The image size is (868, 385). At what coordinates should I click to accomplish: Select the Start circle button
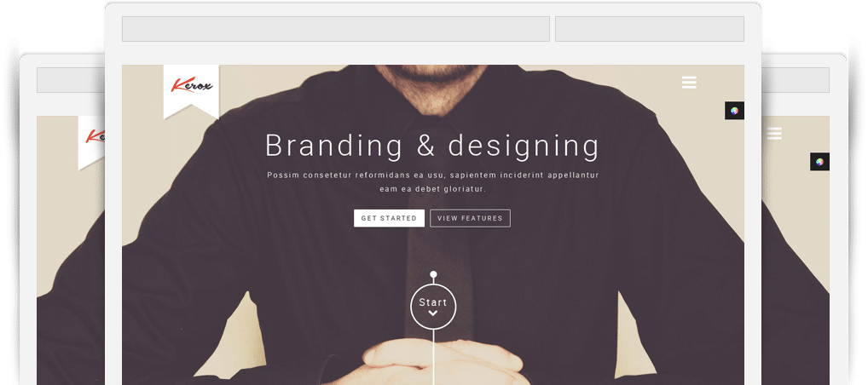(433, 307)
